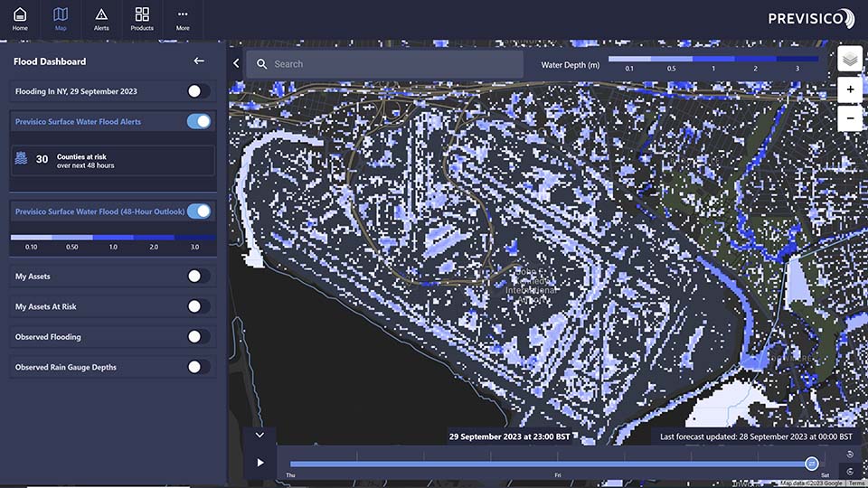Open Google Maps Terms link
This screenshot has height=488, width=868.
point(855,483)
